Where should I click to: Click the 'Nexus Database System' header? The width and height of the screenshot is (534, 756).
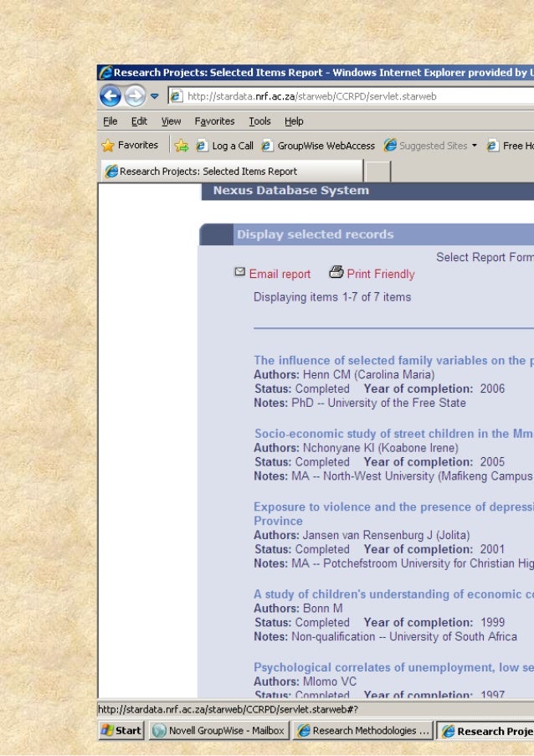tap(291, 190)
